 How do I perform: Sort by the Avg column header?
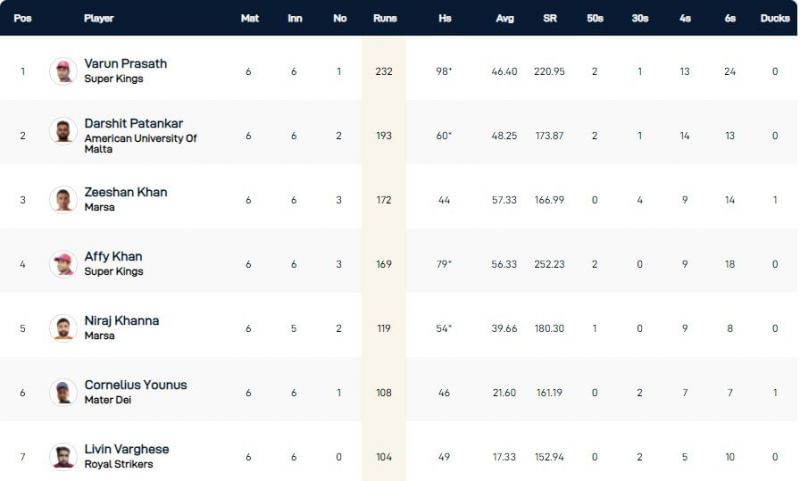click(504, 18)
